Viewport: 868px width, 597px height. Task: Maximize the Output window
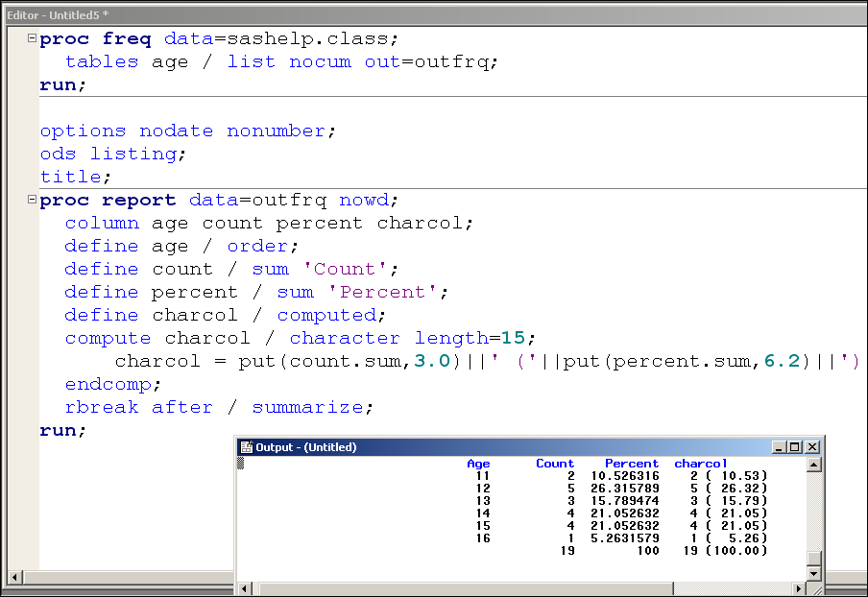795,447
